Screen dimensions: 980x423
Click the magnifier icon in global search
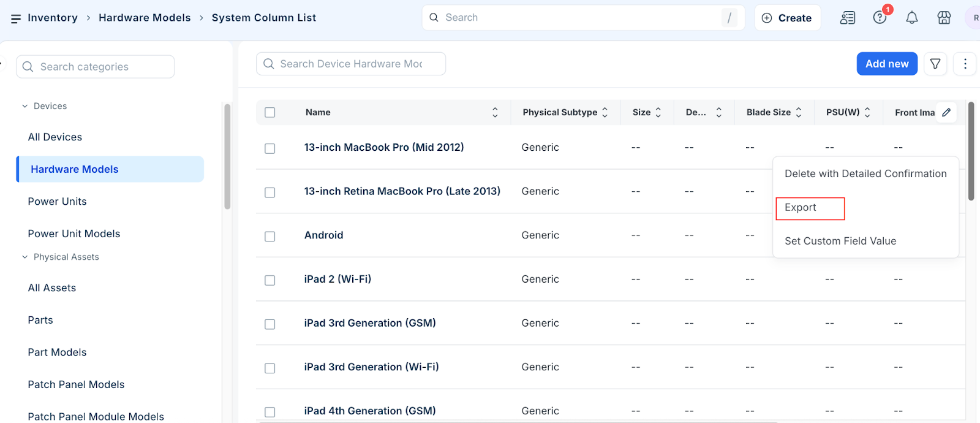click(434, 18)
